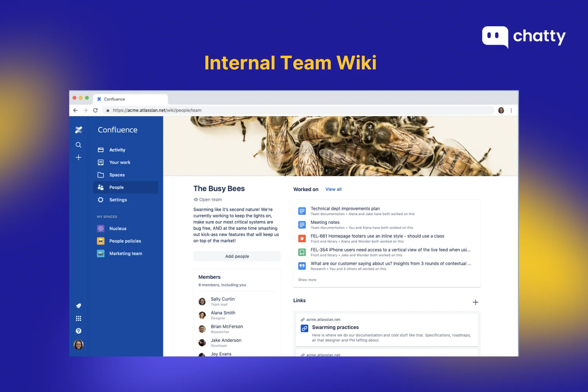Image resolution: width=588 pixels, height=392 pixels.
Task: Open Your work in the sidebar
Action: [125, 162]
